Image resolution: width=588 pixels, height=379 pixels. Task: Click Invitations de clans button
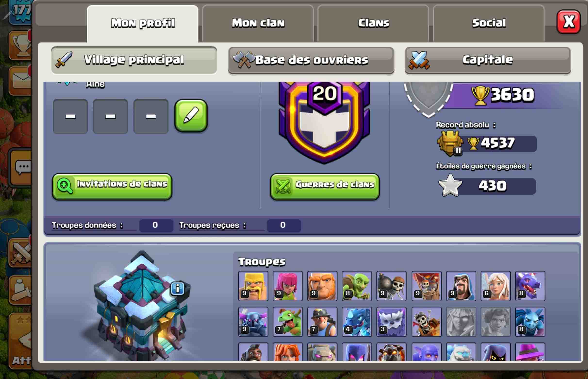112,186
